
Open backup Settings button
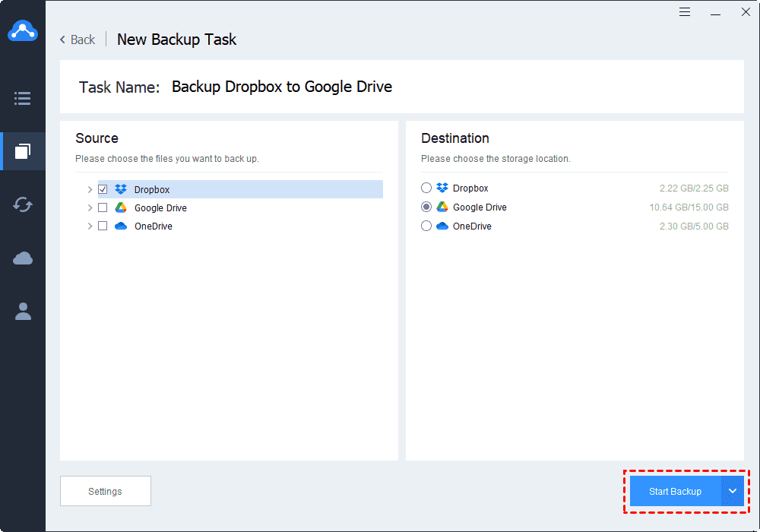click(x=106, y=491)
